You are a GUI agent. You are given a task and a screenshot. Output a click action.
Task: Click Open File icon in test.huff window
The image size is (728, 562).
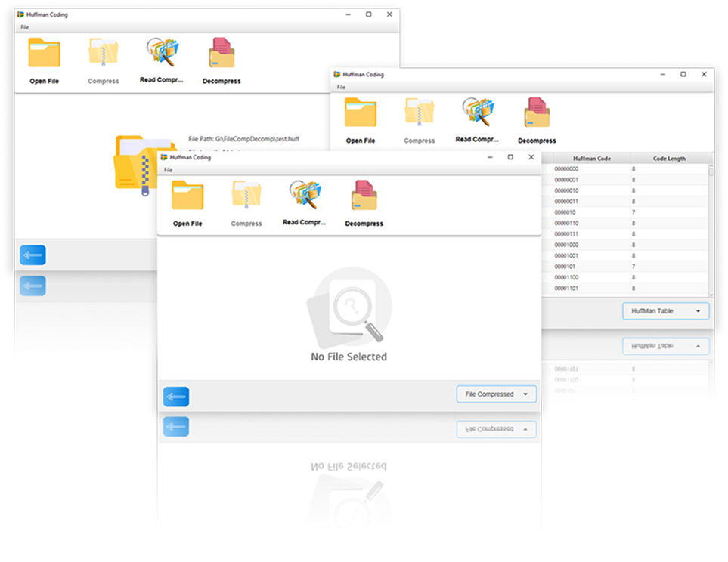(44, 54)
